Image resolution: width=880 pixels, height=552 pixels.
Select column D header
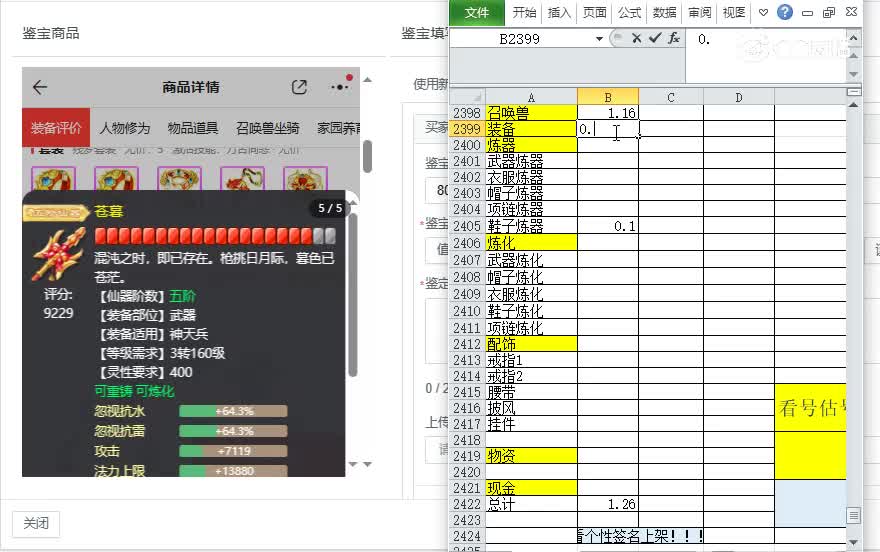click(x=739, y=97)
